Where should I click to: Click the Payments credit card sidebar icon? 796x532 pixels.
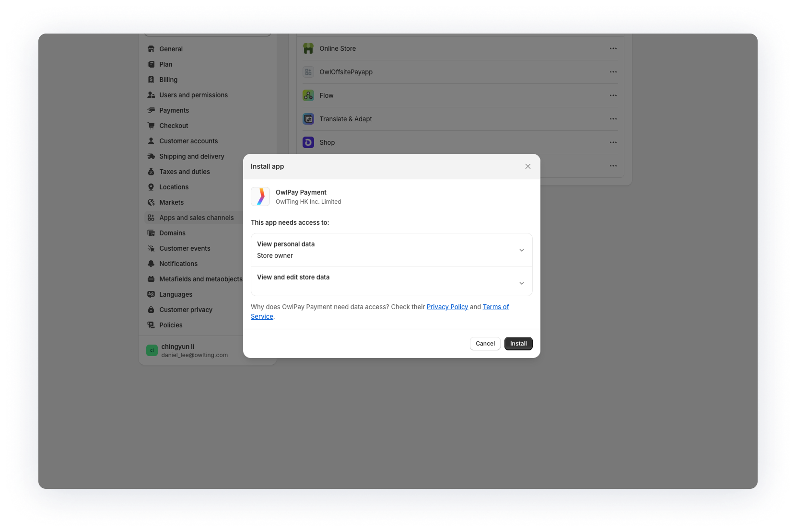pyautogui.click(x=151, y=110)
